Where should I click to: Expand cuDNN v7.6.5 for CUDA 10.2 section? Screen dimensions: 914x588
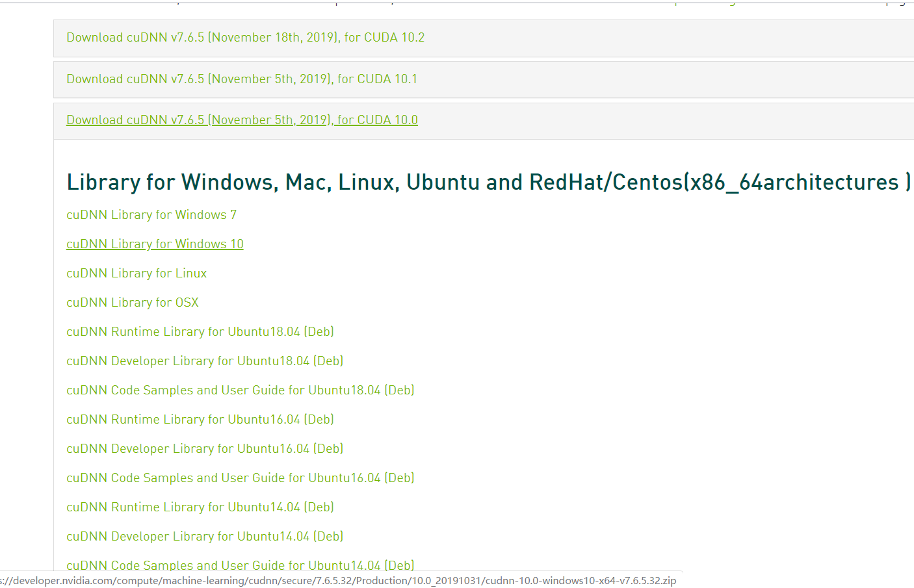click(x=245, y=38)
